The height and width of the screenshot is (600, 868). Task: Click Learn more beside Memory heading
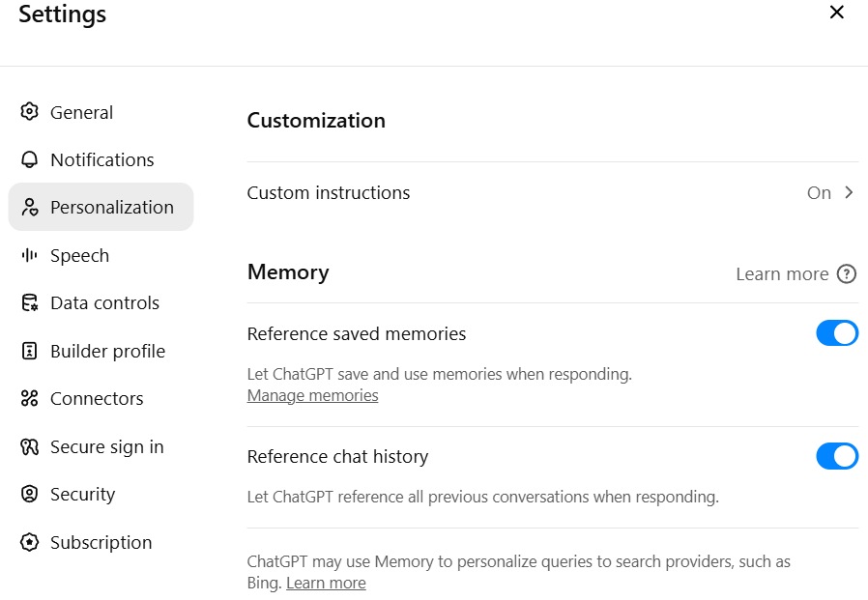pos(782,273)
